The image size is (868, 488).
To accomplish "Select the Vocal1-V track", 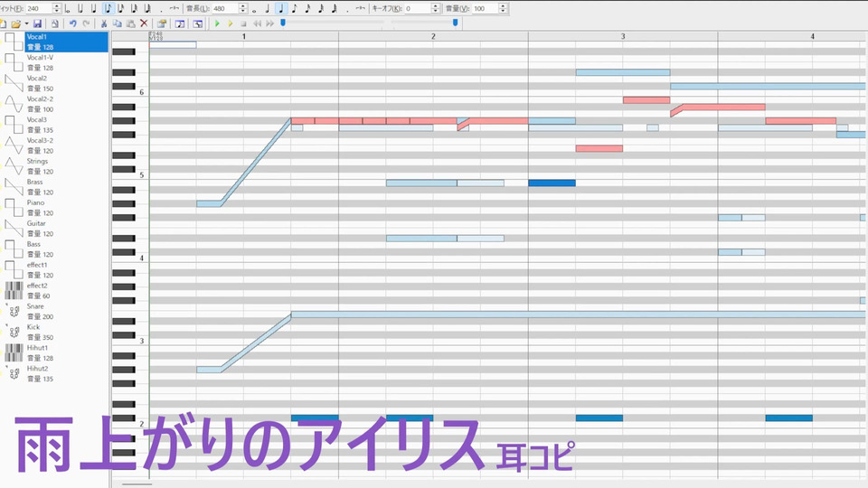I will coord(66,62).
